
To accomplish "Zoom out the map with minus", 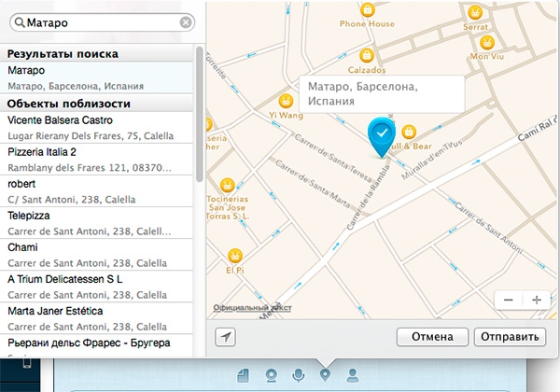I will point(508,300).
